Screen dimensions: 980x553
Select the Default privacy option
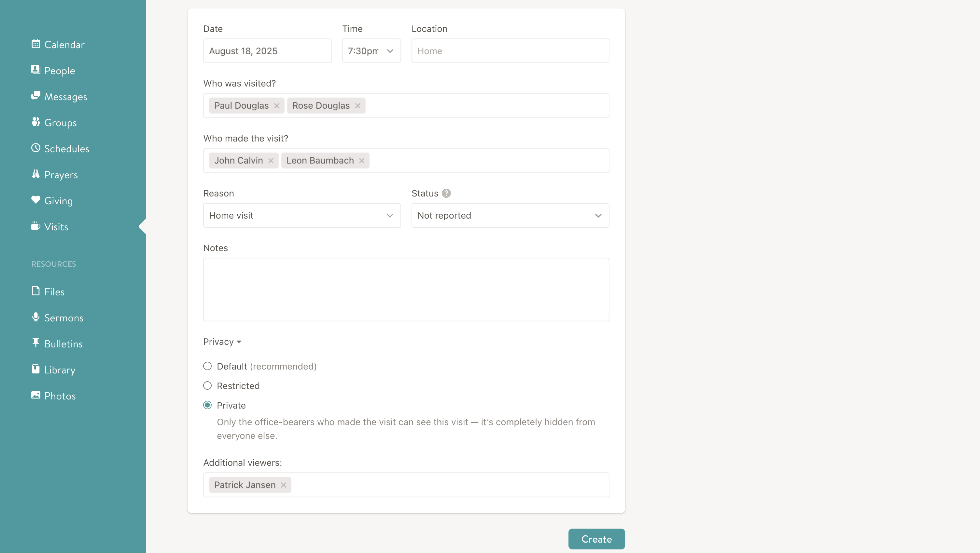pos(207,366)
